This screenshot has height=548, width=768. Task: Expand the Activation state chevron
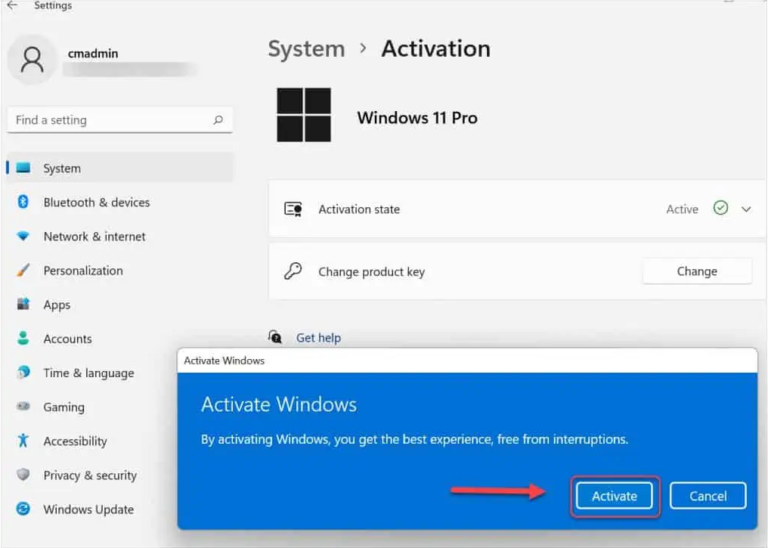click(x=746, y=209)
